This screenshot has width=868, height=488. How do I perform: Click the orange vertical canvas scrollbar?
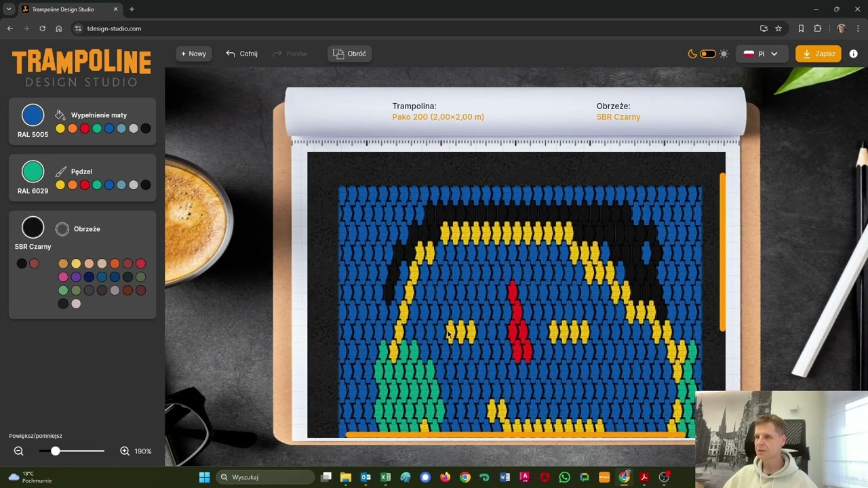(723, 252)
